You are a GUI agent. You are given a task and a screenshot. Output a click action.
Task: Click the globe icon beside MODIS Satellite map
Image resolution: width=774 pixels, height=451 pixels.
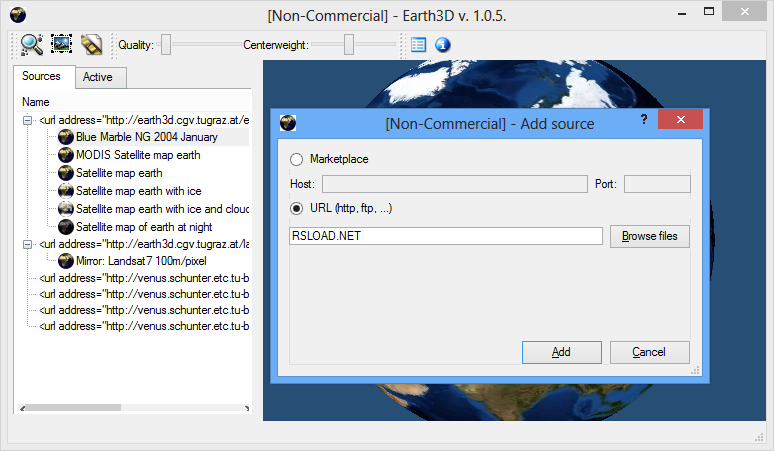pos(66,155)
